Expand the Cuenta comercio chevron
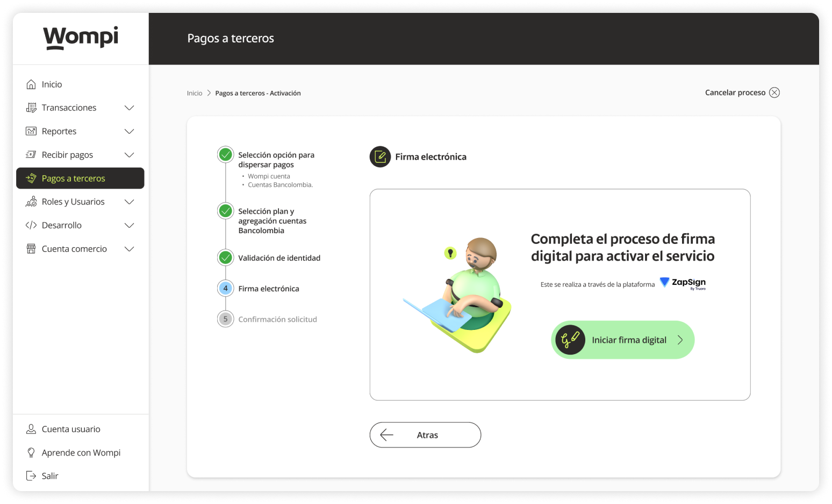Viewport: 832px width, 504px height. [x=129, y=249]
